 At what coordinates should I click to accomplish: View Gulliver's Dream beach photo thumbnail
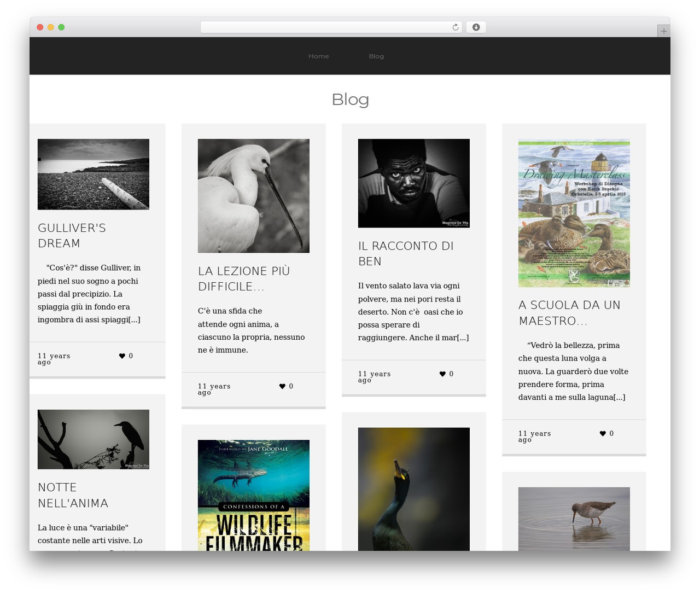tap(94, 174)
